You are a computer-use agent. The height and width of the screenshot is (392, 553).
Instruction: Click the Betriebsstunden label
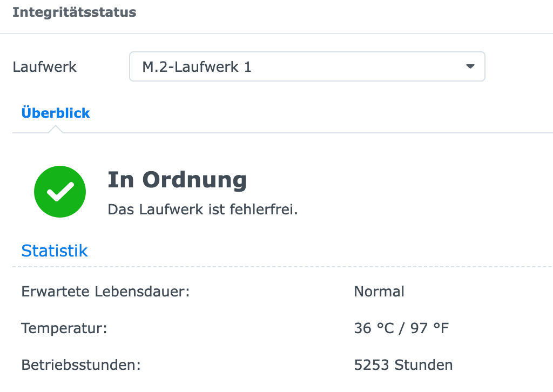click(81, 365)
